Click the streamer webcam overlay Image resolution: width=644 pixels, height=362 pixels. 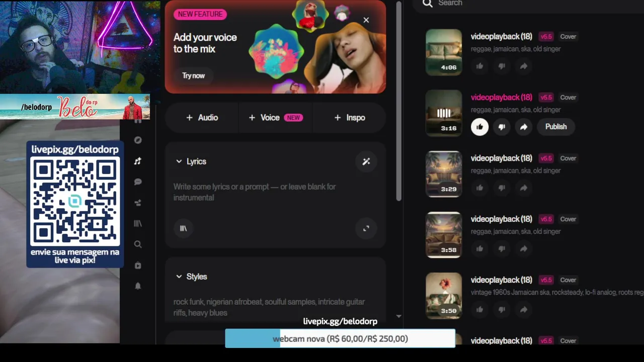80,47
